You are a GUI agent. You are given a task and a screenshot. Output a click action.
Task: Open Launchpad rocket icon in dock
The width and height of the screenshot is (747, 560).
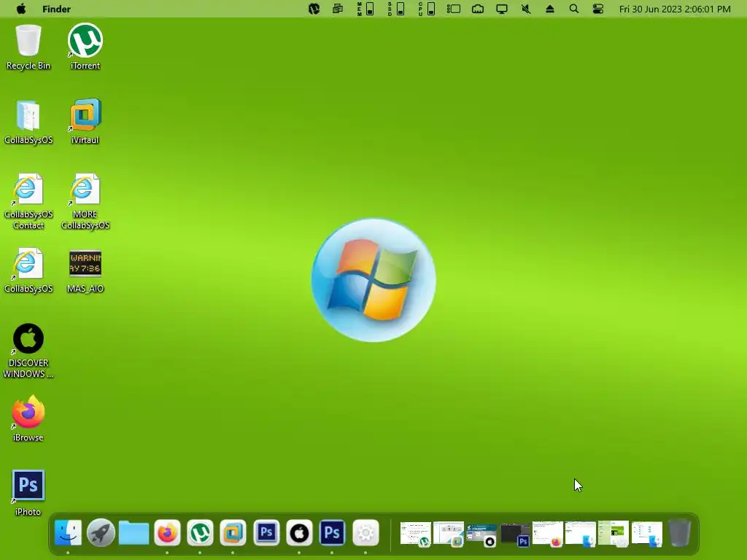(x=101, y=532)
